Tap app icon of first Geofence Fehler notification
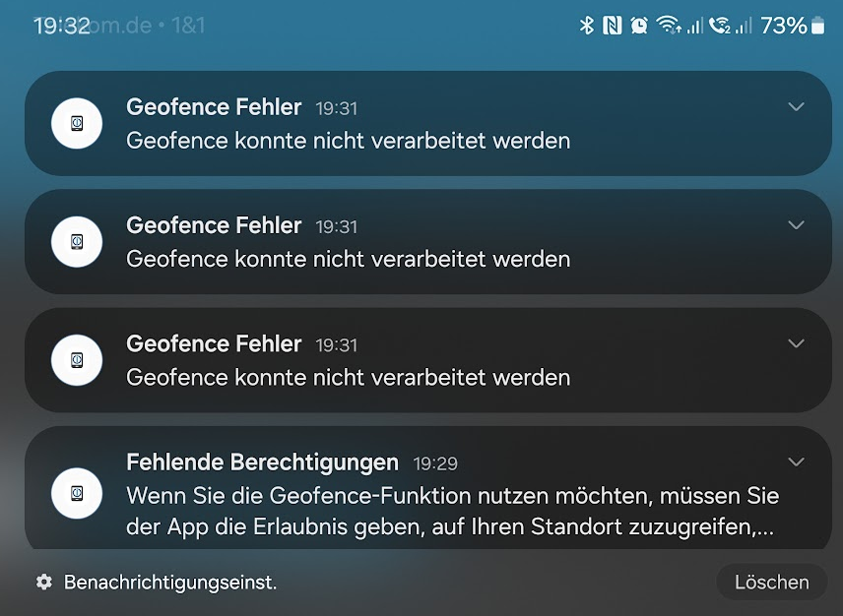This screenshot has height=616, width=843. click(x=77, y=124)
